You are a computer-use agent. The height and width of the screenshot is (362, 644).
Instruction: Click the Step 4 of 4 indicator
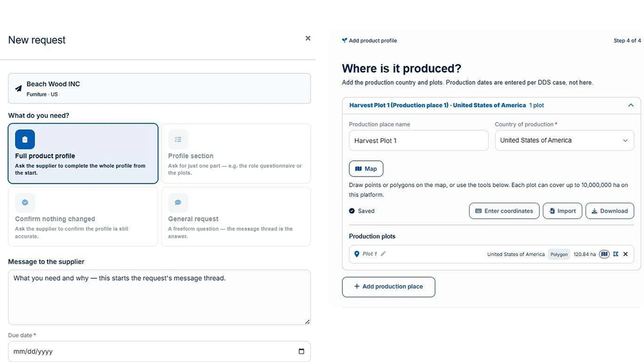[x=627, y=40]
